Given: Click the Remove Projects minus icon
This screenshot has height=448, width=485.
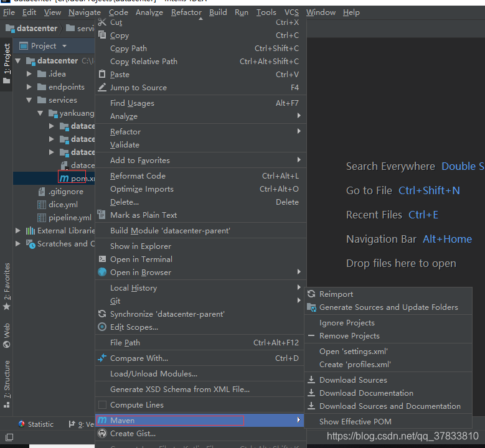Looking at the screenshot, I should click(311, 335).
